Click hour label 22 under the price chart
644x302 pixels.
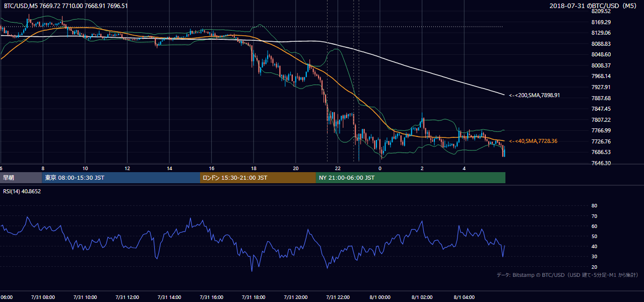tap(338, 168)
